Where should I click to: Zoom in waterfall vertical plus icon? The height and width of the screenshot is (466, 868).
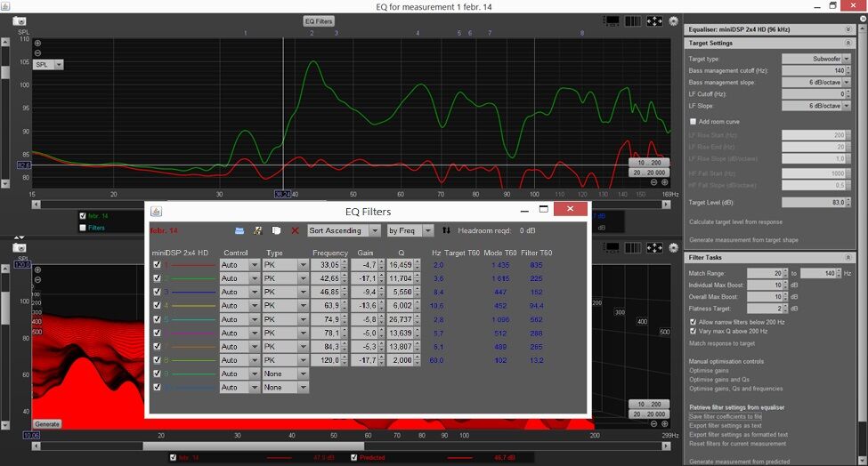(x=37, y=269)
